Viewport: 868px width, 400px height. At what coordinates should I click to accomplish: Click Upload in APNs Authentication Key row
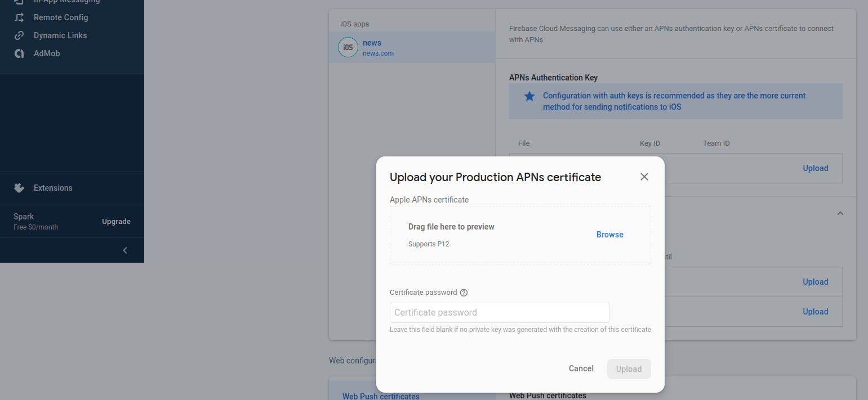[815, 168]
